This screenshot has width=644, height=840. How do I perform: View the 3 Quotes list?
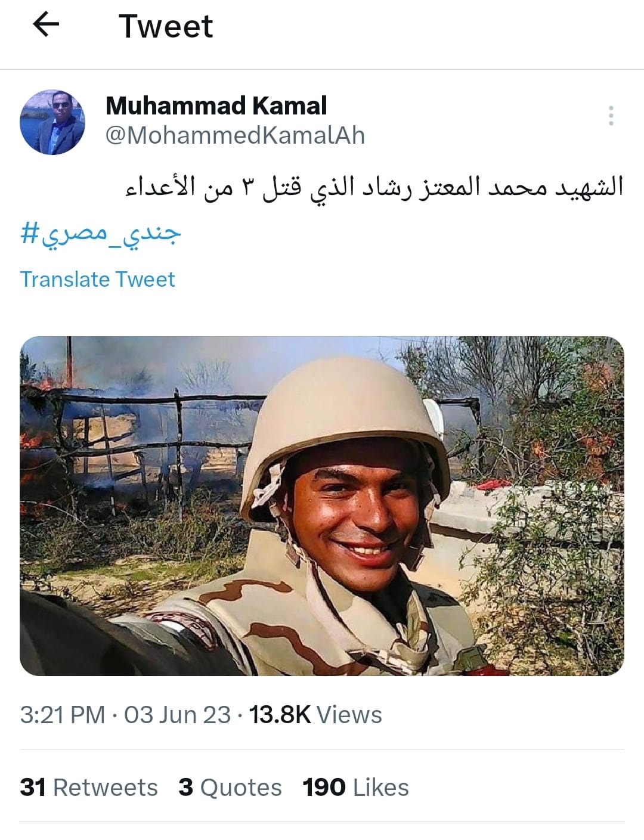click(230, 787)
